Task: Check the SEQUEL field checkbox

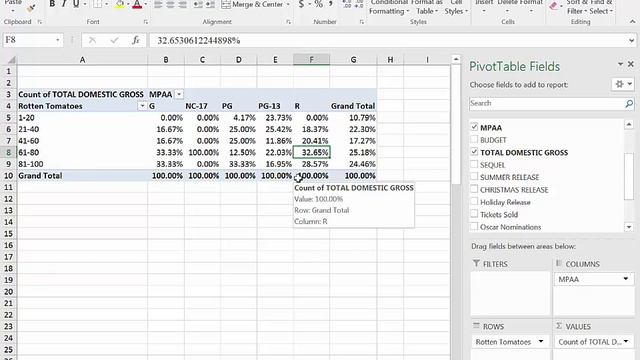Action: [474, 164]
